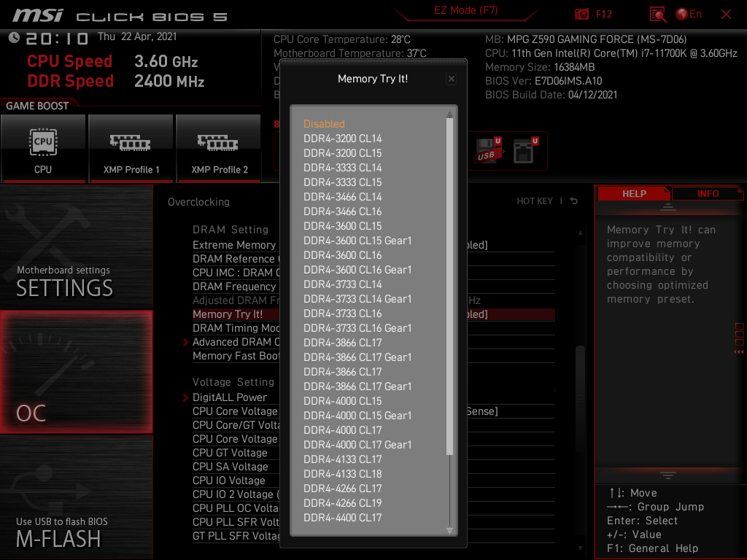Select DDR4-3600 CL16 without Gear1
Image resolution: width=747 pixels, height=560 pixels.
coord(343,255)
